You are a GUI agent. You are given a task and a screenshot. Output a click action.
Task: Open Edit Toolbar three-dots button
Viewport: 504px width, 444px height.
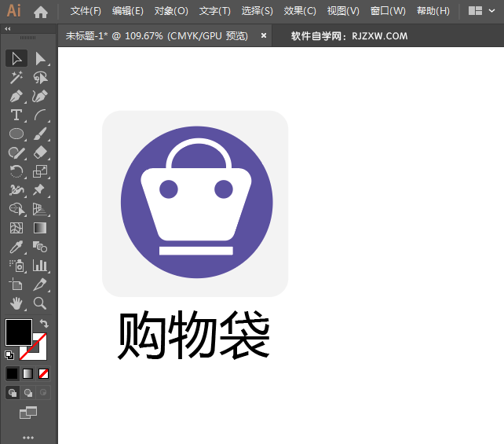pos(28,438)
